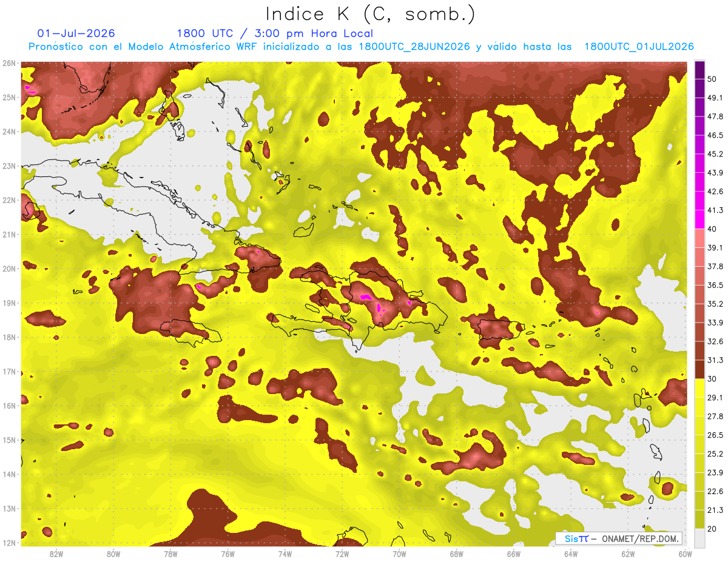
Task: Select the "68W" longitude label
Action: (x=457, y=554)
